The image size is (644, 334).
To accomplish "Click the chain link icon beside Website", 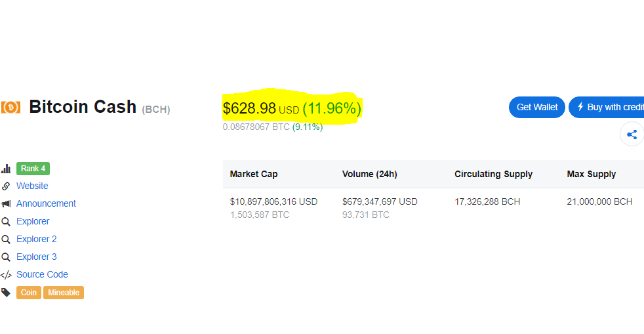I will 6,186.
